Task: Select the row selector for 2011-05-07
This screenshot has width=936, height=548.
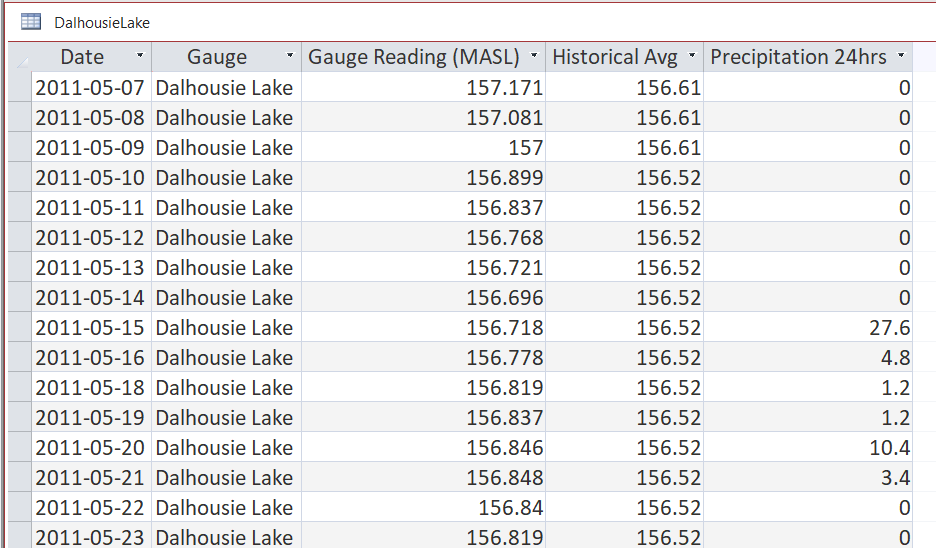Action: click(20, 87)
